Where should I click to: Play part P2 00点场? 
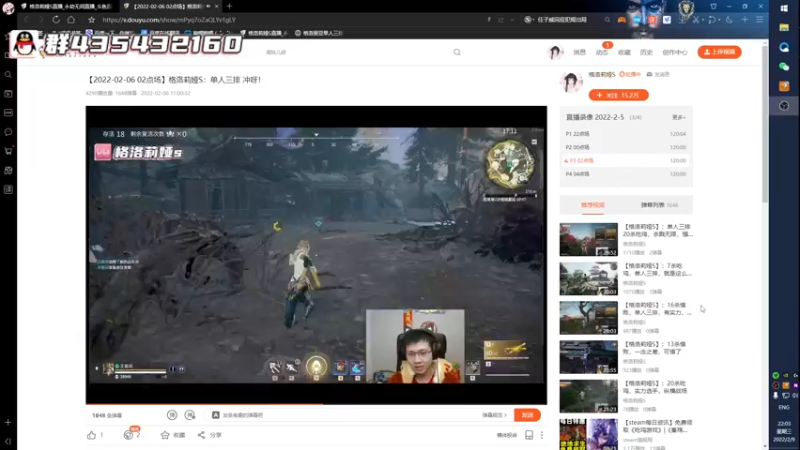tap(626, 147)
